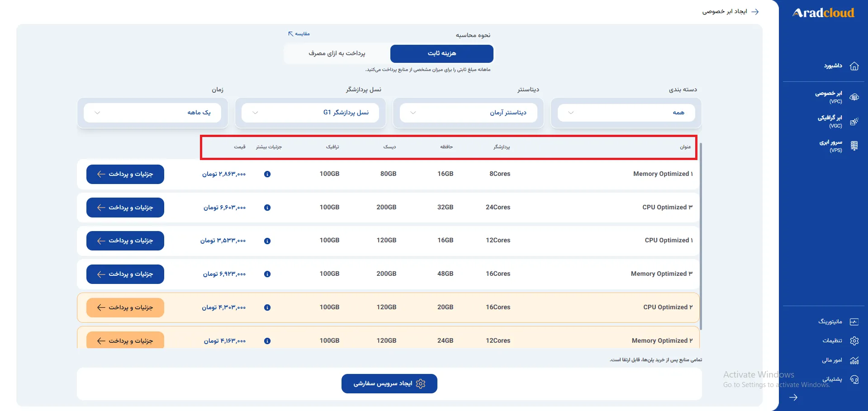868x411 pixels.
Task: Click back arrow beside ایجاد ابر خصوصی
Action: click(x=755, y=12)
